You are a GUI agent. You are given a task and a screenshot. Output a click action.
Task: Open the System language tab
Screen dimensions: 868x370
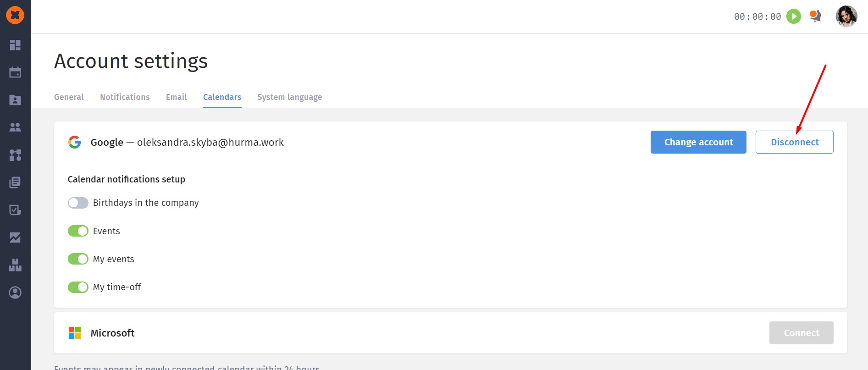tap(289, 97)
